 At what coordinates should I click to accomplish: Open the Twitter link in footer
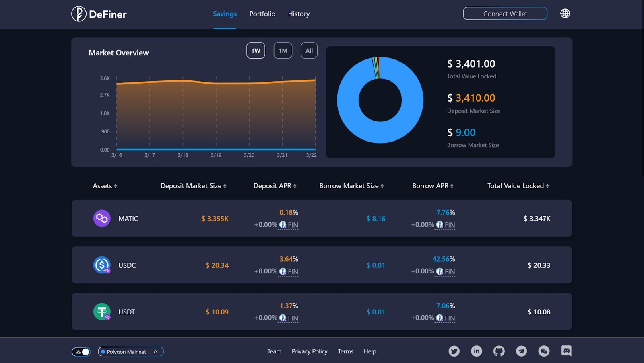coord(454,351)
